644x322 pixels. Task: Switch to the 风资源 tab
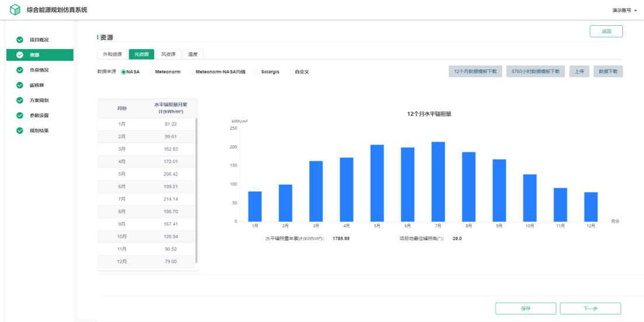[x=168, y=54]
